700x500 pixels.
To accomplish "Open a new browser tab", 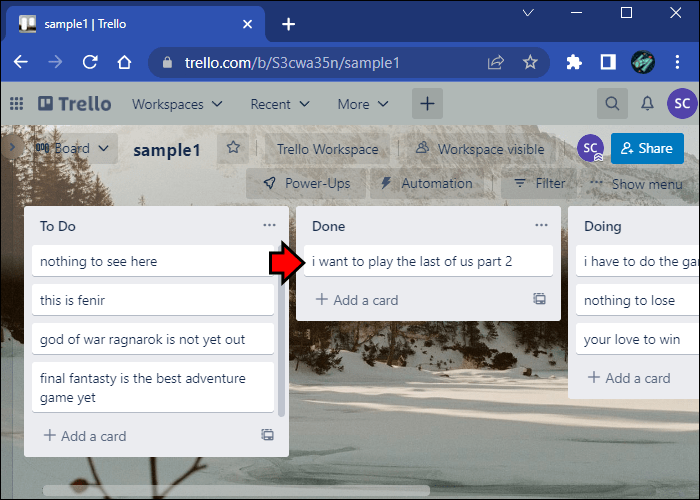I will 288,24.
